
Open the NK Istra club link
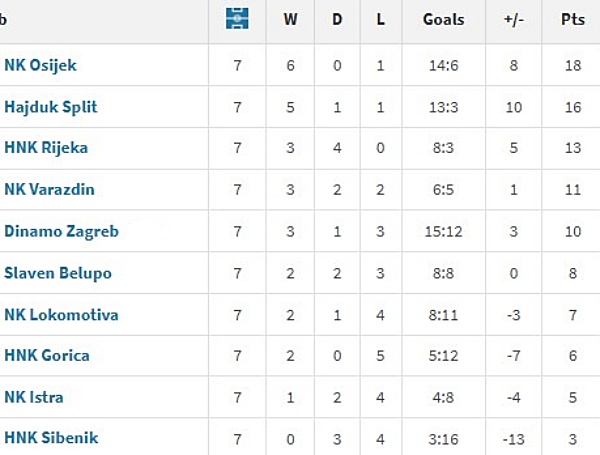pyautogui.click(x=34, y=397)
